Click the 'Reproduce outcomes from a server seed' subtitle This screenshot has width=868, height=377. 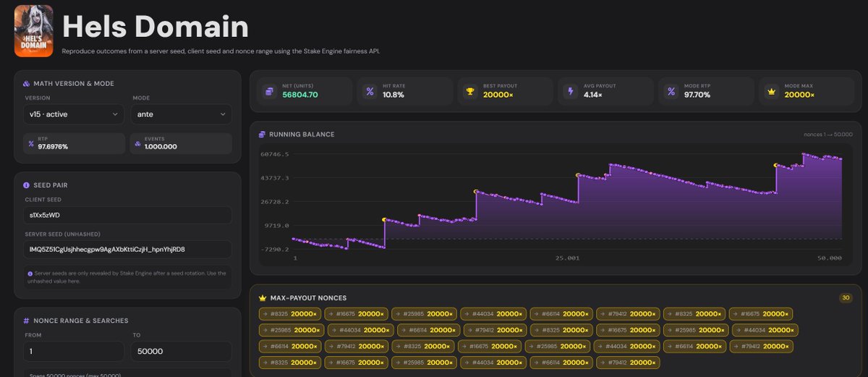[221, 51]
